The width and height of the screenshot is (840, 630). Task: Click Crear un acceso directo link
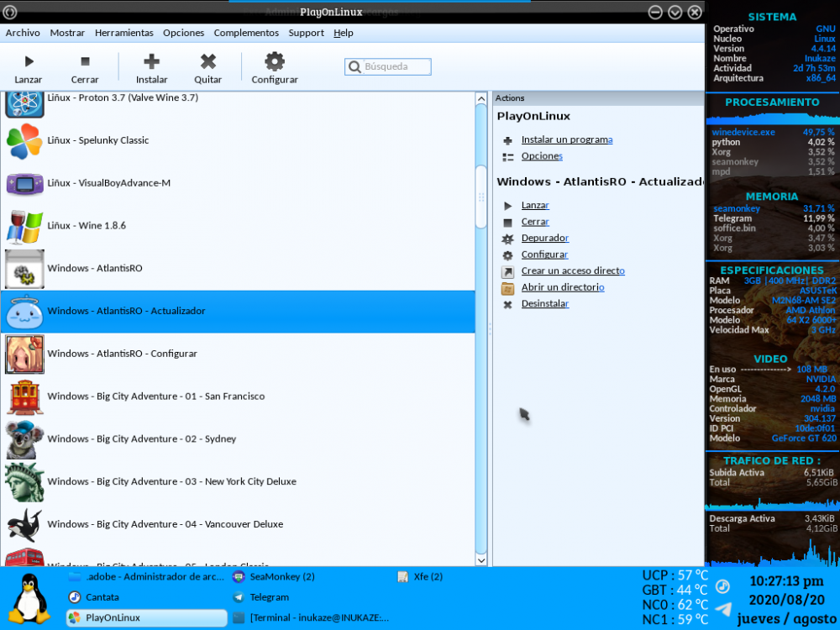[572, 271]
